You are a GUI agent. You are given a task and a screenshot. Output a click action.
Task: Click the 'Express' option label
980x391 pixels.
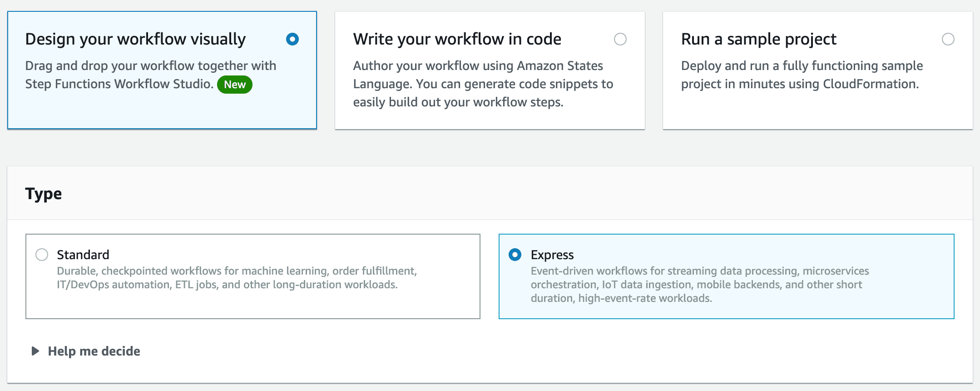(552, 255)
